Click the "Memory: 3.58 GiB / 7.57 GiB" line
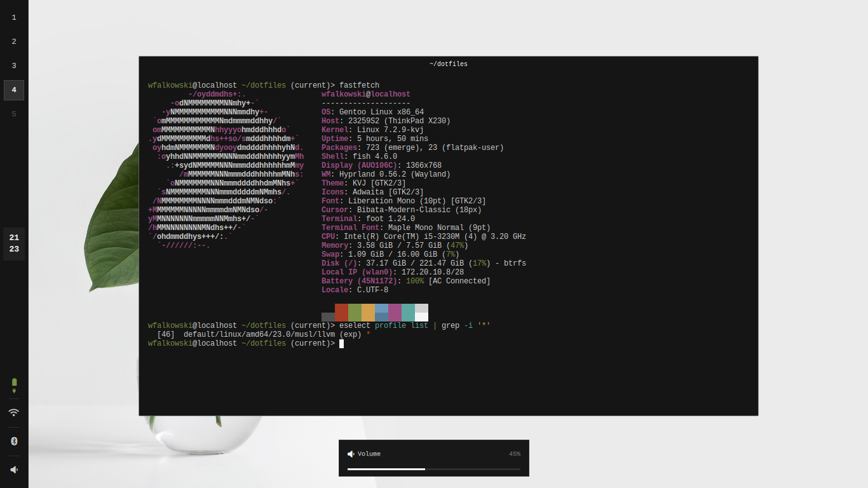This screenshot has height=488, width=868. click(x=395, y=245)
